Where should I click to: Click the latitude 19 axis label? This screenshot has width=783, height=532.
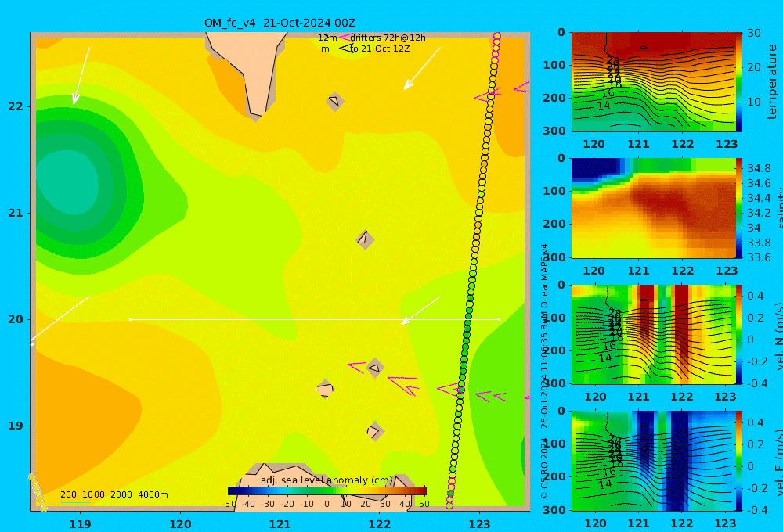16,426
